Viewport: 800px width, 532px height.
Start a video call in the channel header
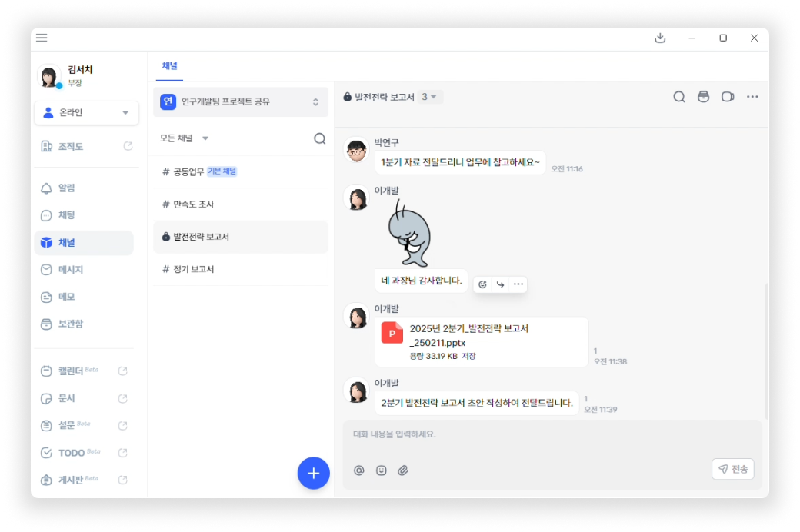click(x=728, y=96)
